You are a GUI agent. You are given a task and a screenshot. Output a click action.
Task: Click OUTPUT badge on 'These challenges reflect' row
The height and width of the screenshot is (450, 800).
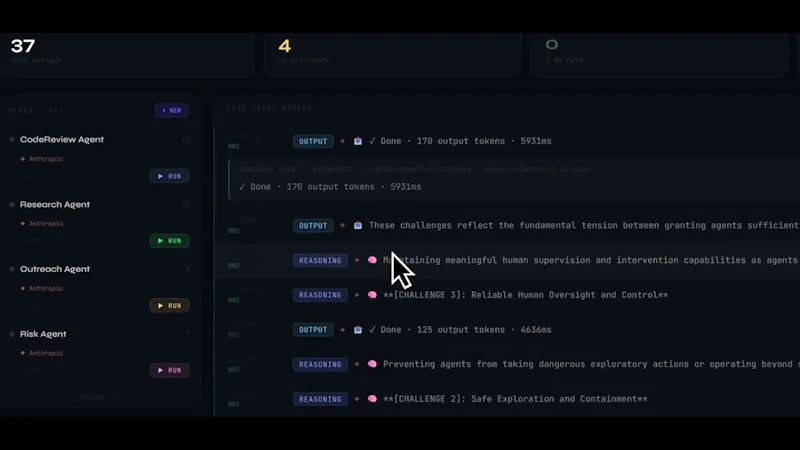313,226
